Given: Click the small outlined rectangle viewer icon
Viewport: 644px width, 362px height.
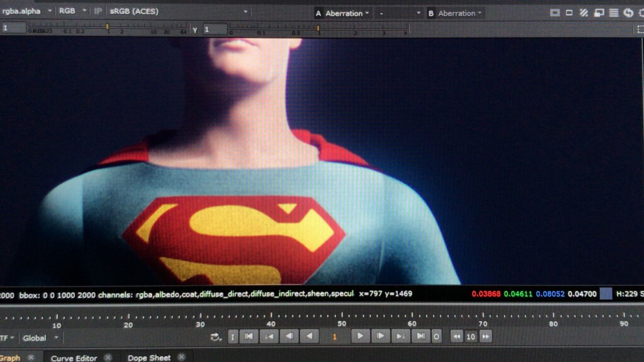Looking at the screenshot, I should click(569, 13).
